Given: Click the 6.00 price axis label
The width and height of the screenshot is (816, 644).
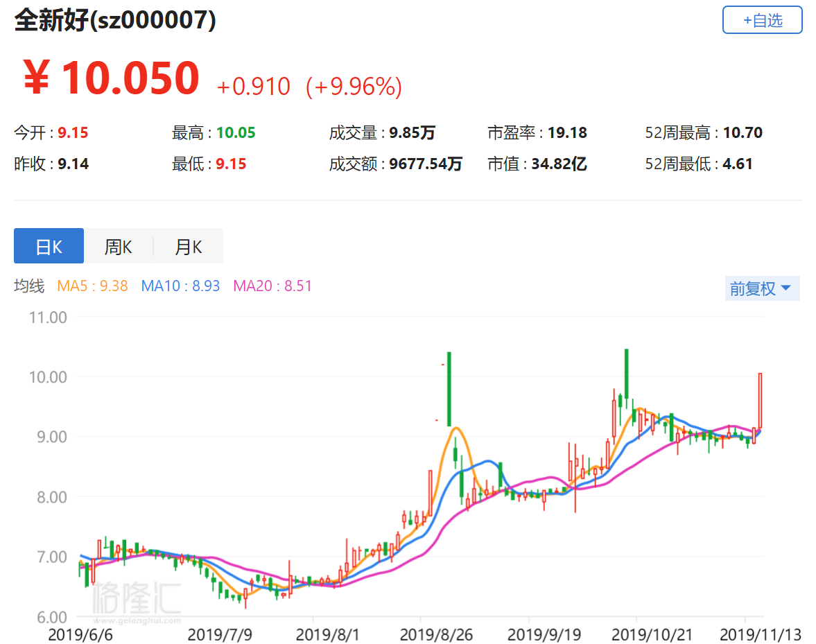Looking at the screenshot, I should tap(51, 618).
